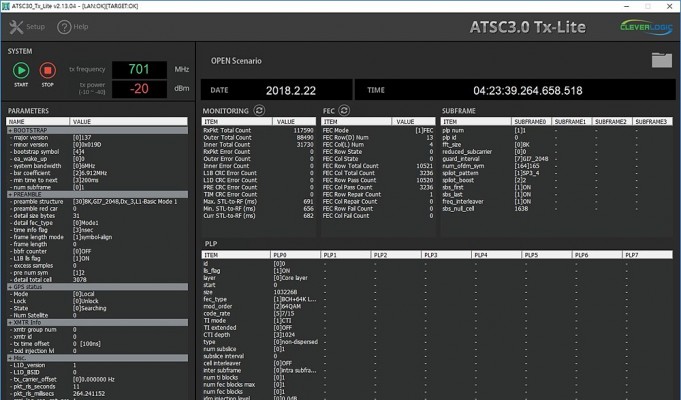Screen dimensions: 681x400
Task: Open the Setup wrench icon
Action: (x=17, y=27)
